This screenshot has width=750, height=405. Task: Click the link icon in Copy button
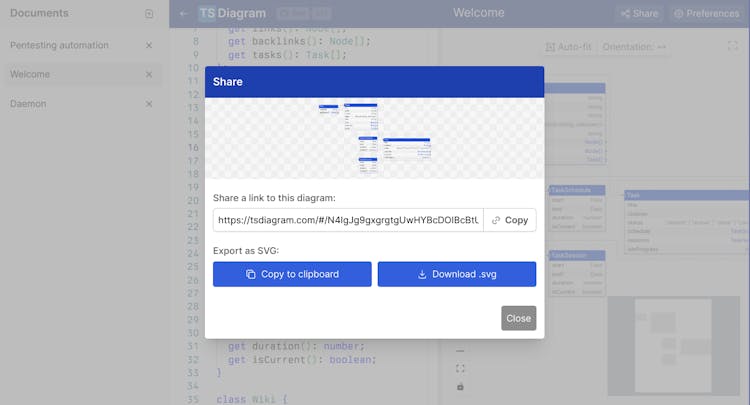point(496,220)
